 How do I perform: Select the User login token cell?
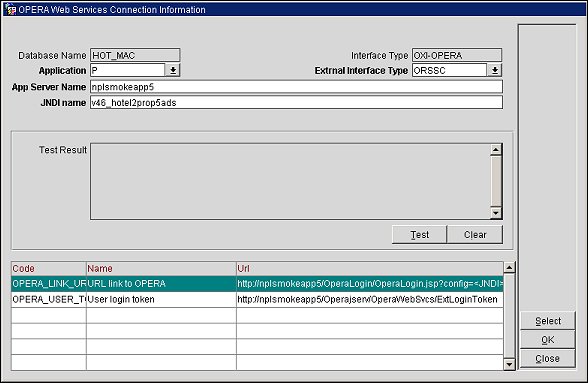pos(161,299)
